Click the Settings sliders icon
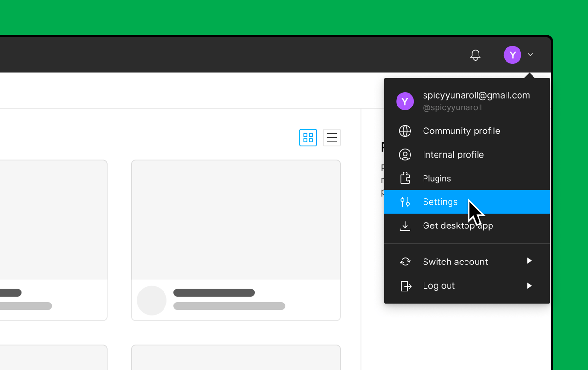 click(405, 202)
